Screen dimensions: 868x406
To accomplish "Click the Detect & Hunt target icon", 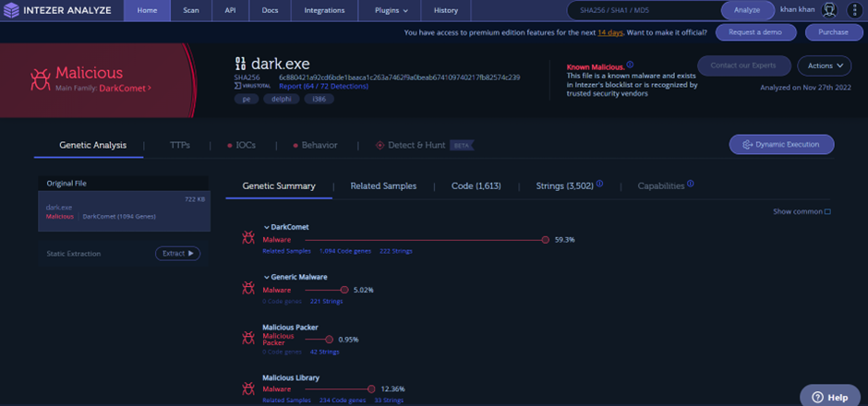I will coord(380,146).
